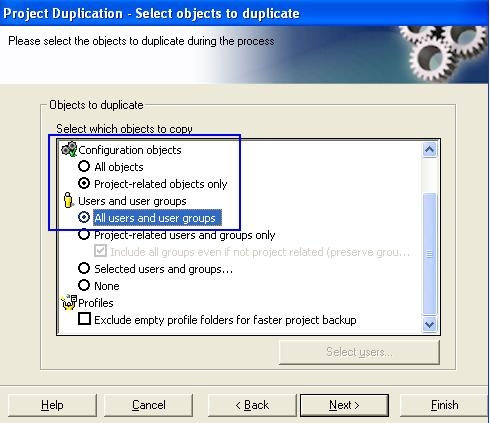Click Finish to complete the wizard

tap(444, 405)
